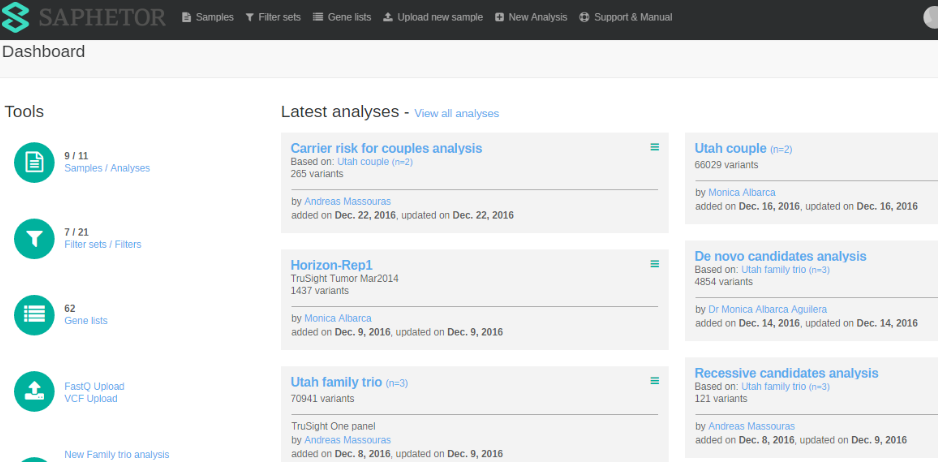Click the Samples document icon in navbar
938x462 pixels.
pos(187,17)
